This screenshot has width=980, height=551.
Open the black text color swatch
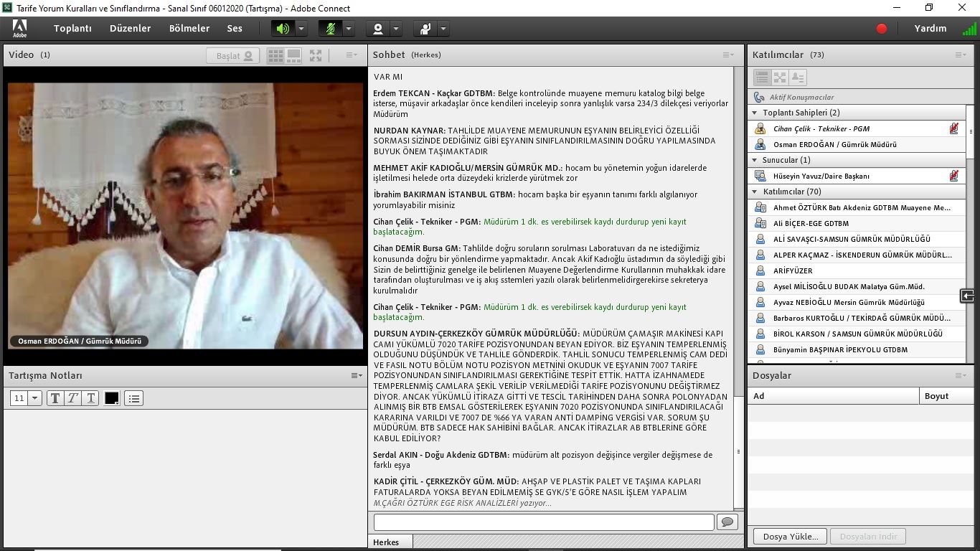pos(112,398)
